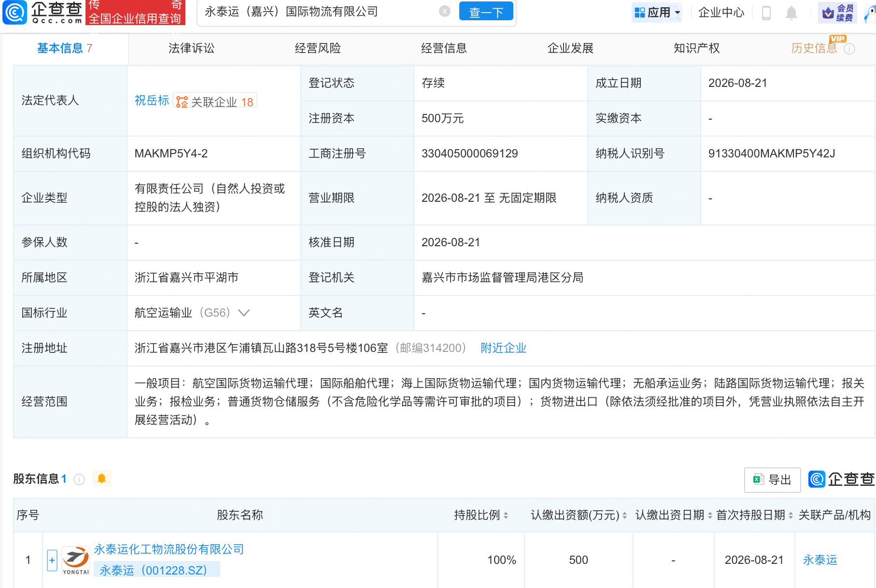This screenshot has height=588, width=876.
Task: Expand shareholder row with plus icon
Action: [52, 560]
